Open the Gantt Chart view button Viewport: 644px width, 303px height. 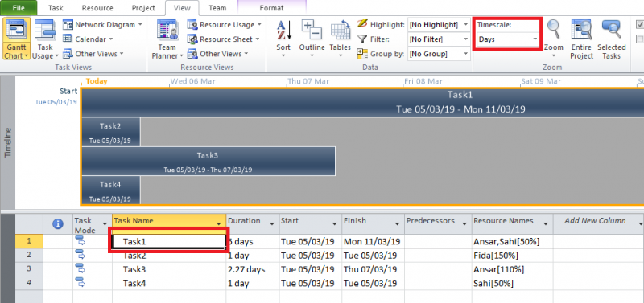[x=16, y=39]
